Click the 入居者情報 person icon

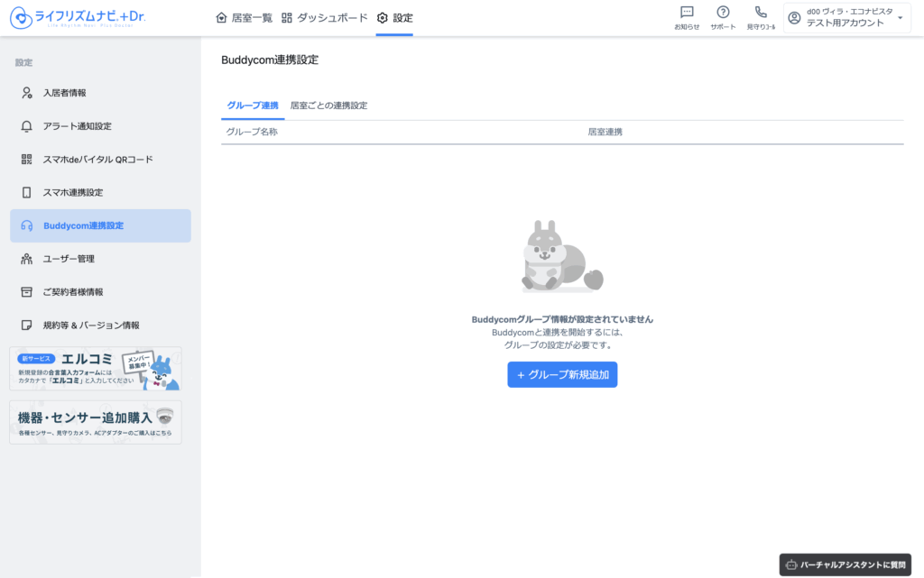click(26, 93)
